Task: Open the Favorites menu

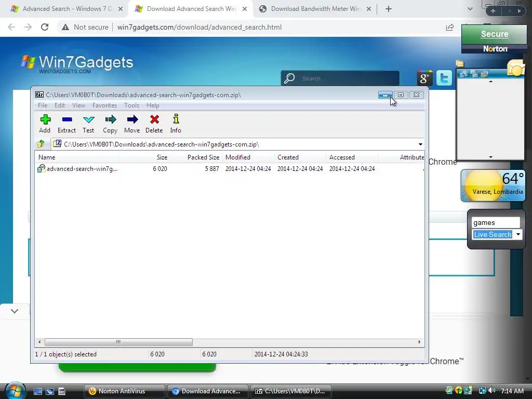Action: [104, 105]
